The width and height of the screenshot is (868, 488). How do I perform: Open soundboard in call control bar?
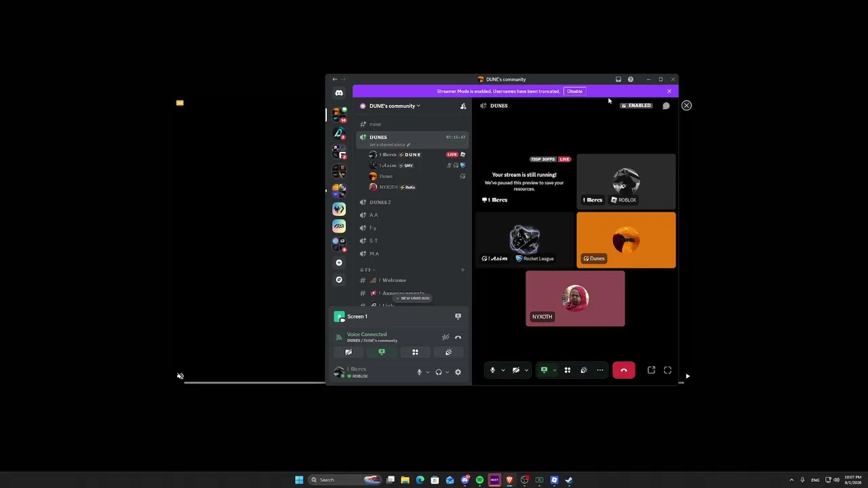tap(584, 370)
